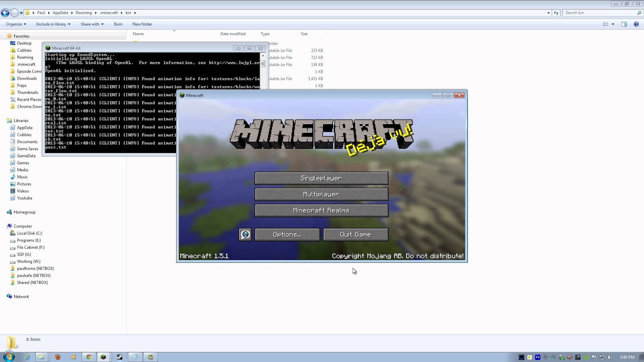The width and height of the screenshot is (644, 362).
Task: Open the Share with dropdown
Action: tap(92, 24)
